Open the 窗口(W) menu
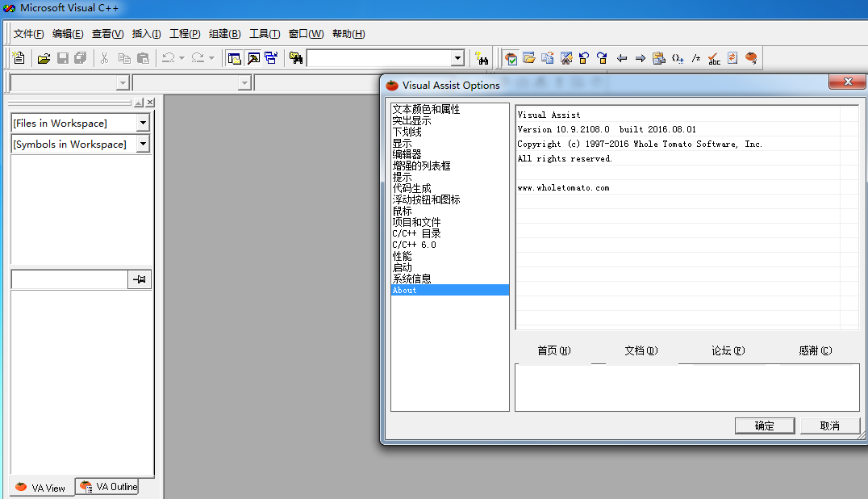868x499 pixels. point(306,34)
